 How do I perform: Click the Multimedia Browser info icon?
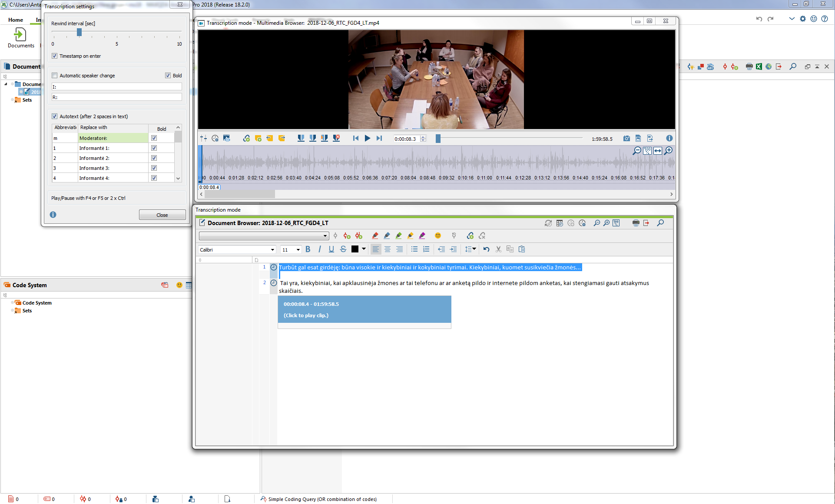(669, 138)
